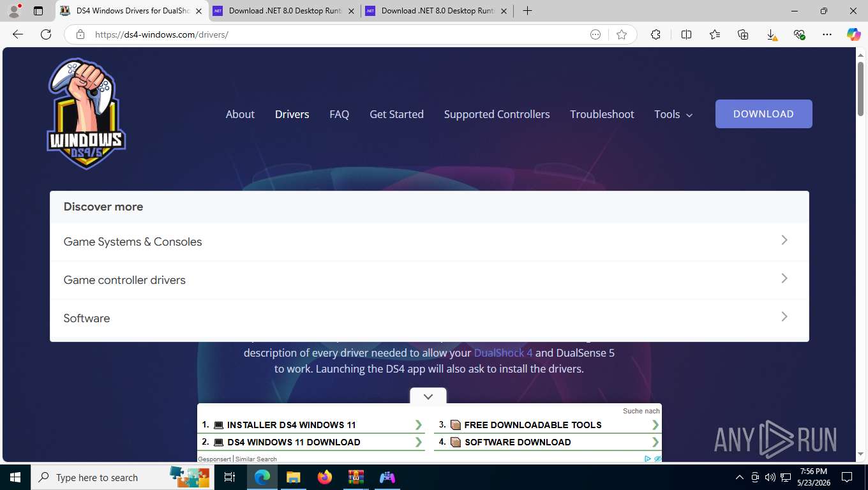Screen dimensions: 868x490
Task: Open the notification center icon
Action: 847,477
